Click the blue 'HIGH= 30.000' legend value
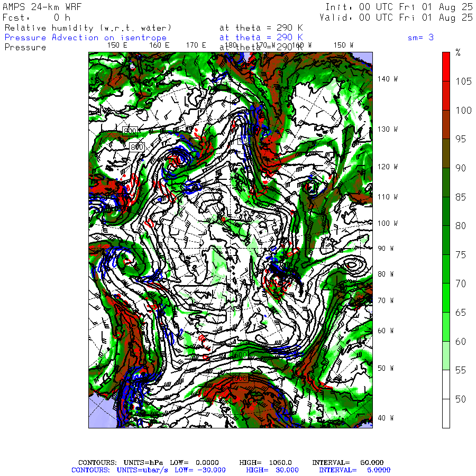The image size is (476, 476). pos(272,470)
